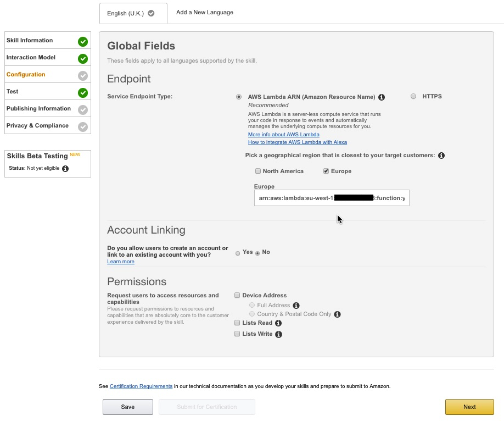The image size is (504, 421).
Task: Enable the Lists Write permission
Action: click(237, 334)
